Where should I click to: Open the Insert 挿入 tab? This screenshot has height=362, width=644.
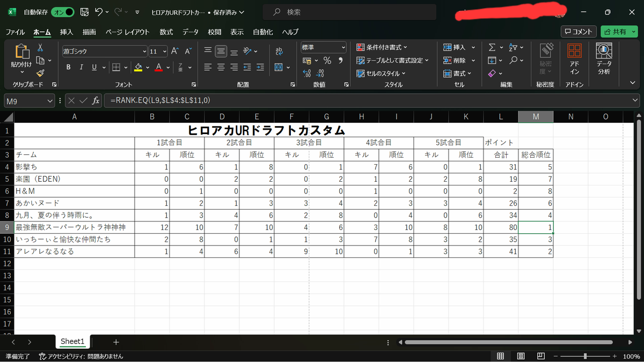point(67,32)
